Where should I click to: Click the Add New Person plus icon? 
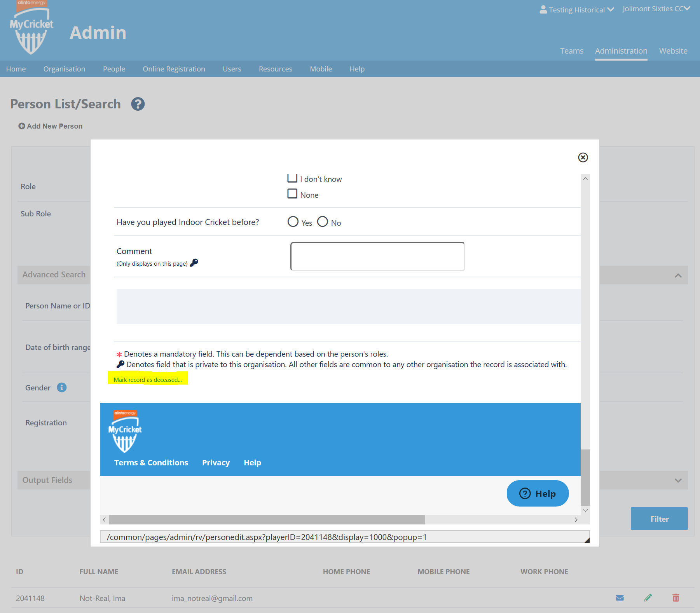coord(22,126)
